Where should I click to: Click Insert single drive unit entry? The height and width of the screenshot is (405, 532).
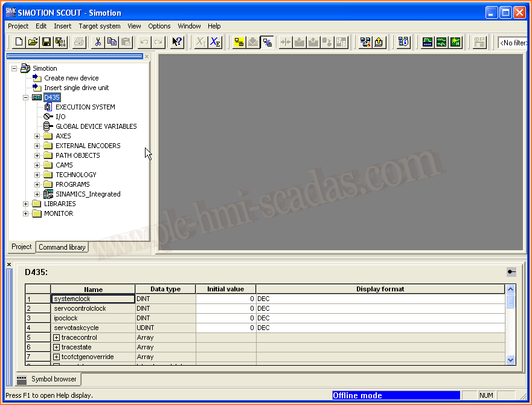(x=76, y=88)
